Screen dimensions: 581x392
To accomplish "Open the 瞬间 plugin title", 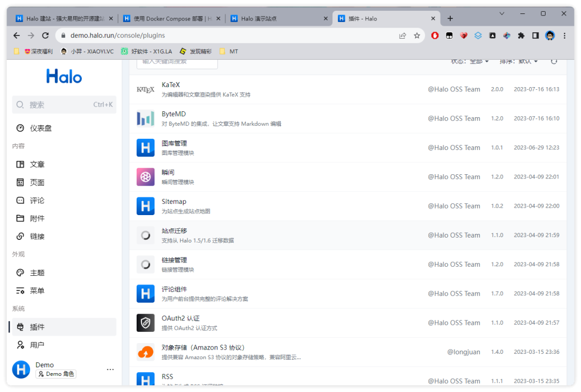I will point(168,172).
